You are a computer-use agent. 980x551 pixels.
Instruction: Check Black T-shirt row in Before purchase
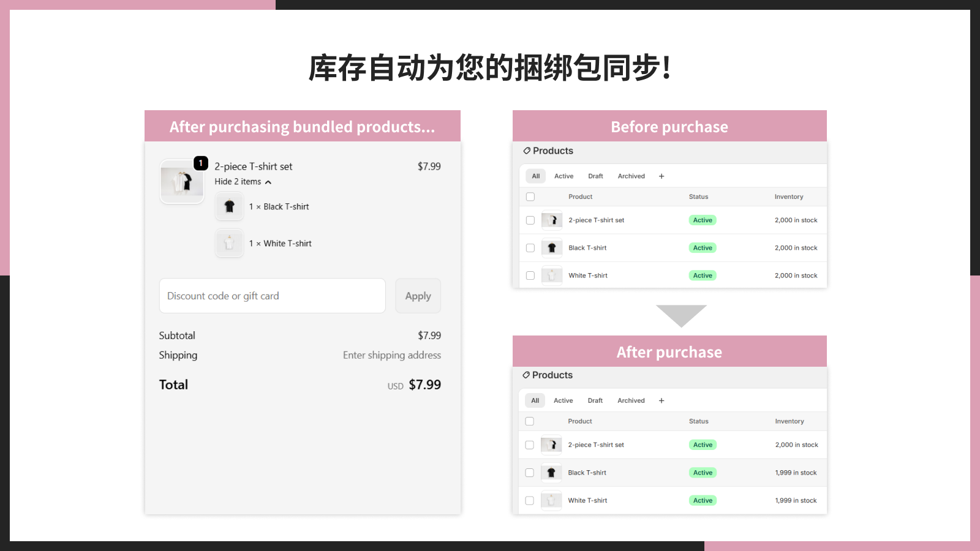click(x=530, y=248)
